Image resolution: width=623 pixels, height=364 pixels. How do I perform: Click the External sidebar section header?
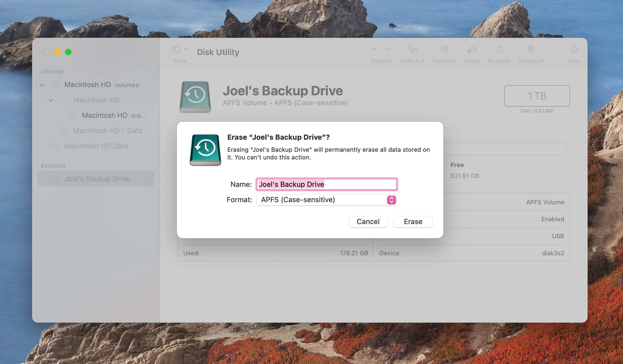tap(53, 166)
